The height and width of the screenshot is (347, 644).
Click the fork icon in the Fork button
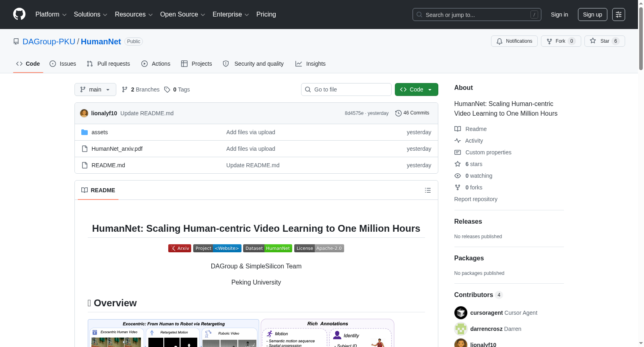(x=549, y=41)
